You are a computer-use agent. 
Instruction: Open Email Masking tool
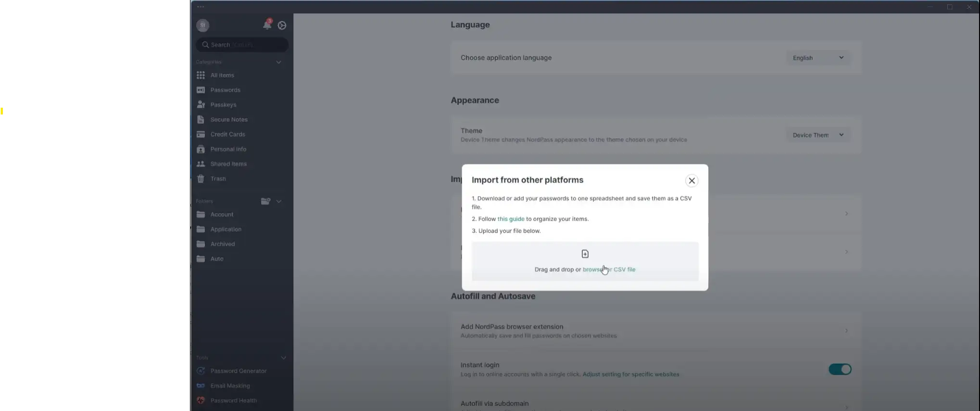[x=230, y=386]
